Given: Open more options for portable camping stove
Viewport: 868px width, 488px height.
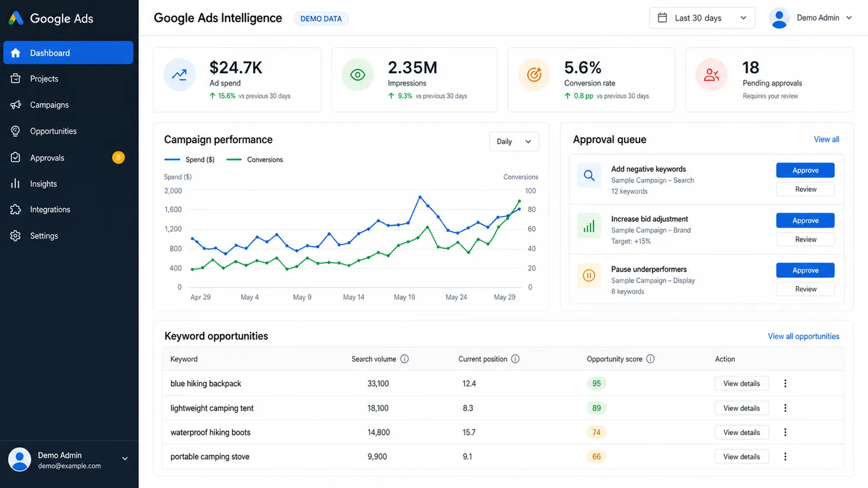Looking at the screenshot, I should click(785, 457).
